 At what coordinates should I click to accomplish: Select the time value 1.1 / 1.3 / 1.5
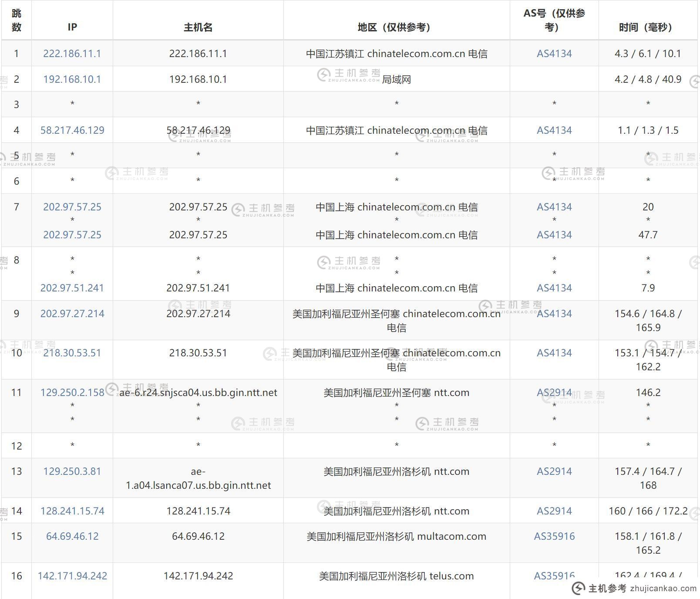point(648,130)
